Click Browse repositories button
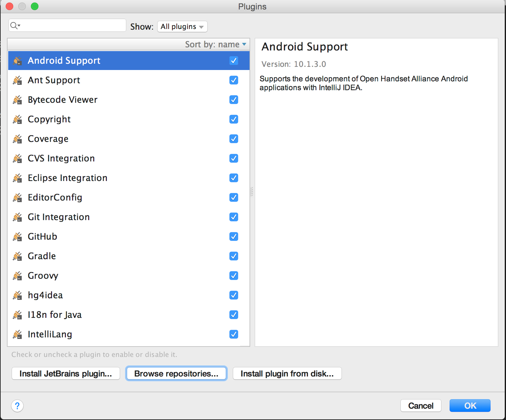The image size is (506, 420). click(176, 374)
